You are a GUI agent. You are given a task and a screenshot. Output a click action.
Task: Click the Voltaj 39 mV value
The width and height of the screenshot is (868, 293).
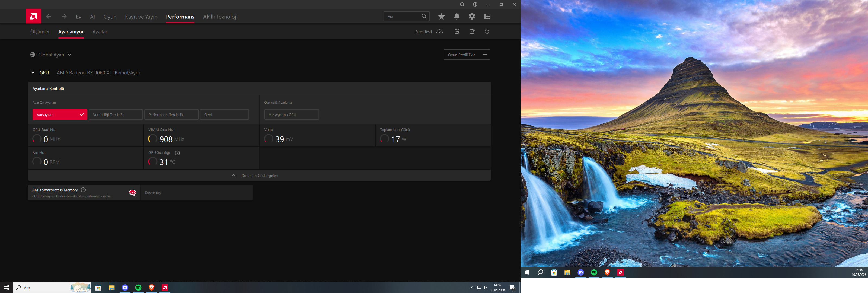(x=284, y=139)
